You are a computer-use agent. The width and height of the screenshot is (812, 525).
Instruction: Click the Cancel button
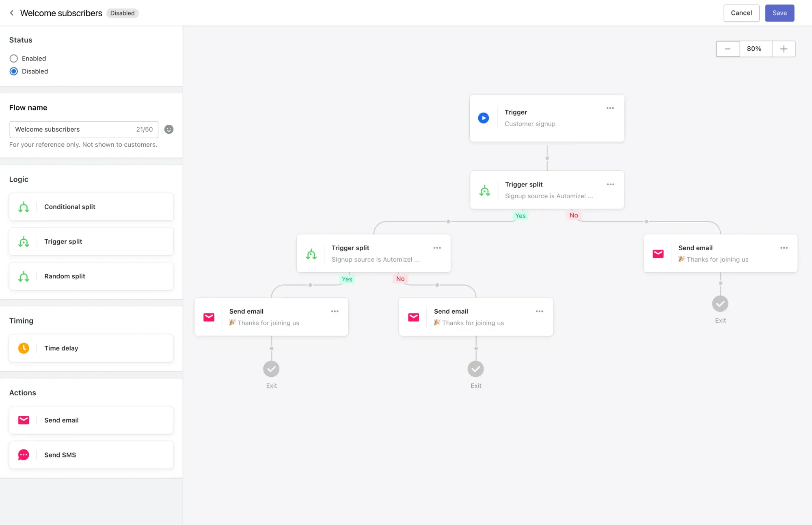coord(741,13)
